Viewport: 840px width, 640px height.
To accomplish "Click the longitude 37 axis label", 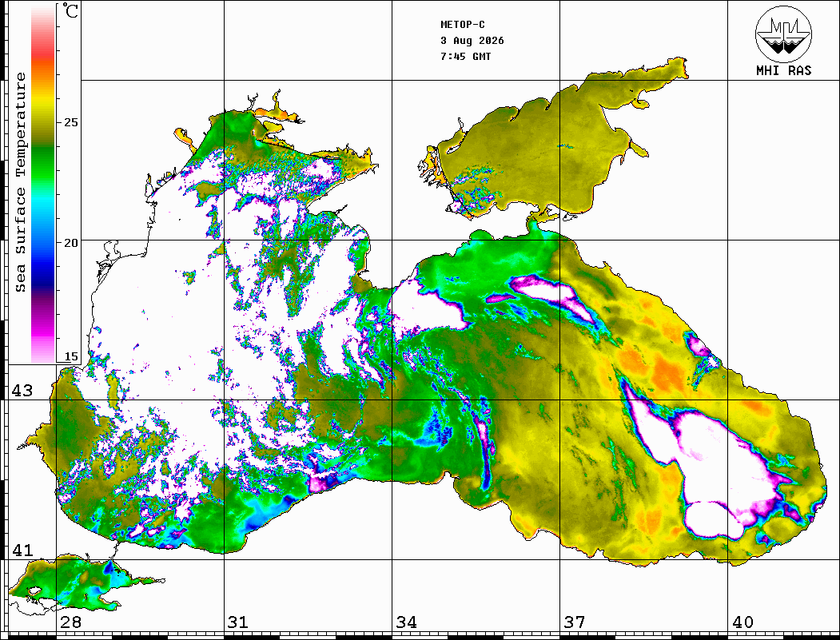I will point(575,622).
